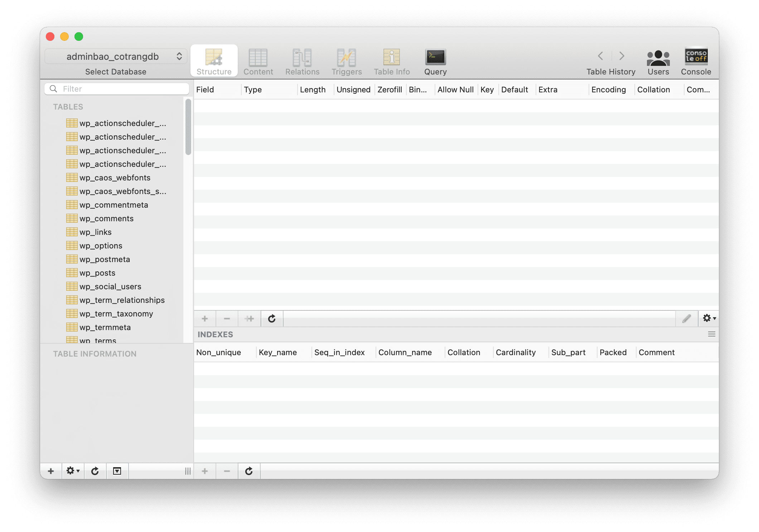
Task: Toggle the Indexes pane handle
Action: point(712,334)
